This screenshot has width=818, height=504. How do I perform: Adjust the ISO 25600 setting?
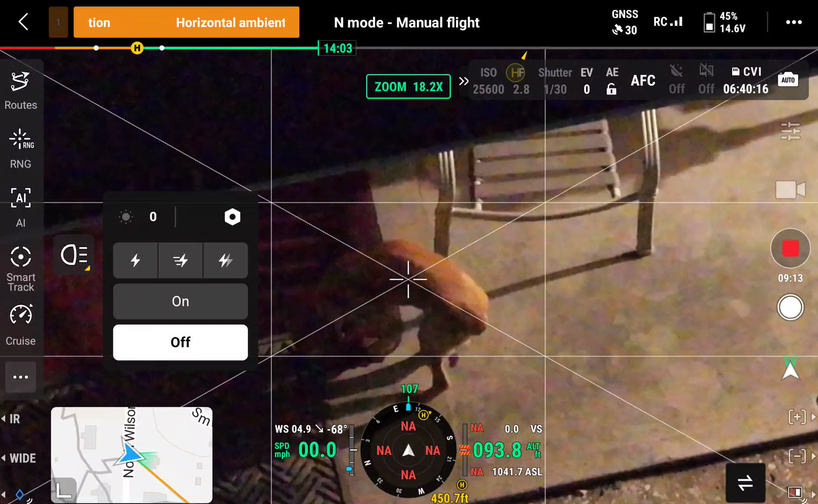point(488,81)
